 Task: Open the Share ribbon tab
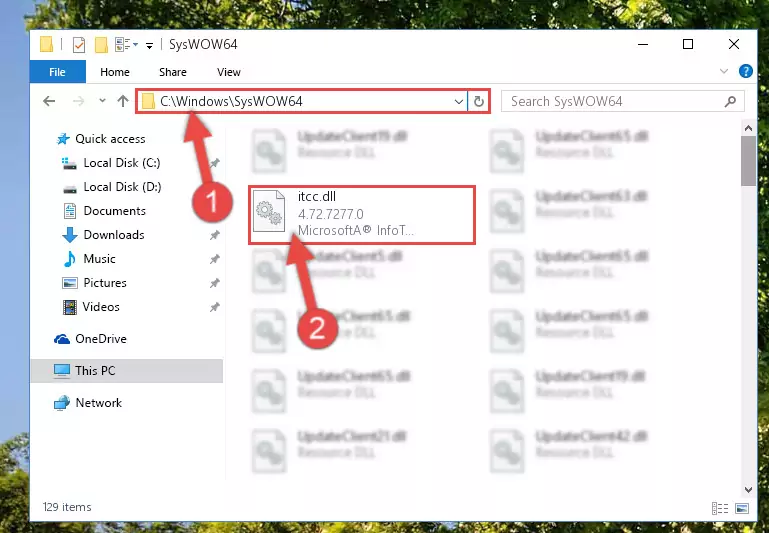(x=173, y=72)
